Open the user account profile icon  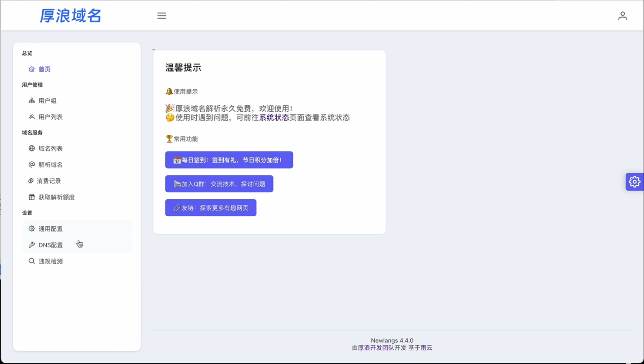(622, 16)
